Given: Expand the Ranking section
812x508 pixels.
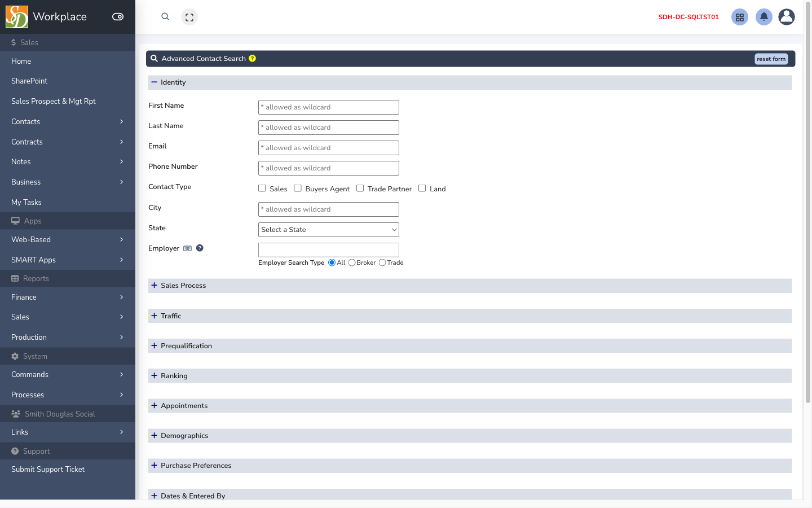Looking at the screenshot, I should click(470, 376).
